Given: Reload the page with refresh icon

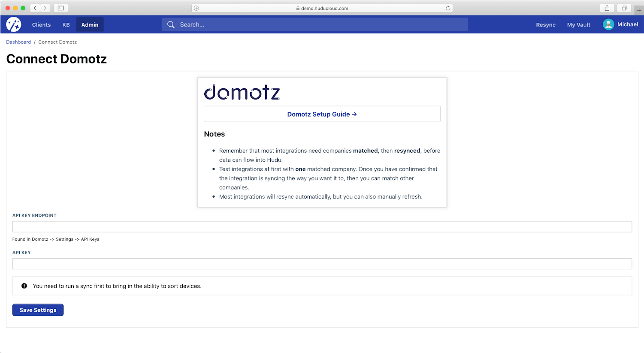Looking at the screenshot, I should tap(448, 8).
